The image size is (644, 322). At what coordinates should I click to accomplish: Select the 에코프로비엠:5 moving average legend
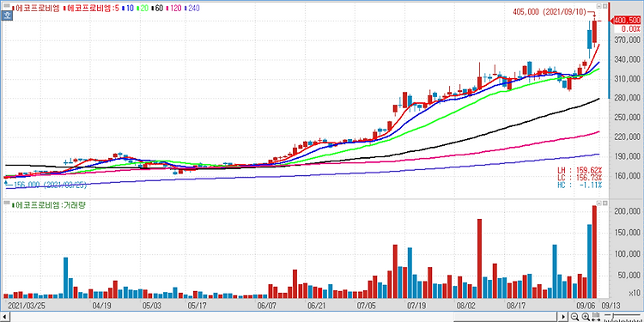(91, 8)
